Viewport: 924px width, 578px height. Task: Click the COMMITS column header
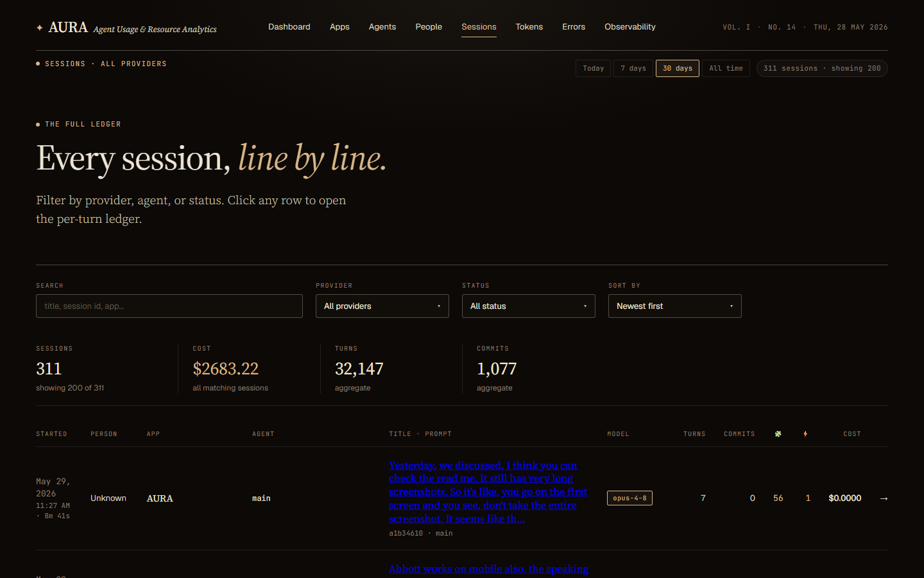point(739,434)
